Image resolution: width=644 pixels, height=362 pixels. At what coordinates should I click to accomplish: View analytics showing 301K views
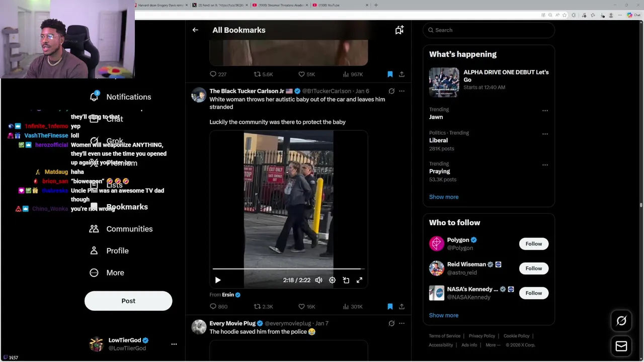[x=352, y=306]
